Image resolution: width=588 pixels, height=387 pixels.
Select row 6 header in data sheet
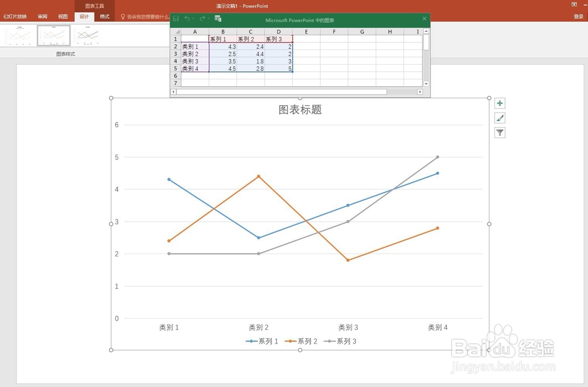pos(176,76)
